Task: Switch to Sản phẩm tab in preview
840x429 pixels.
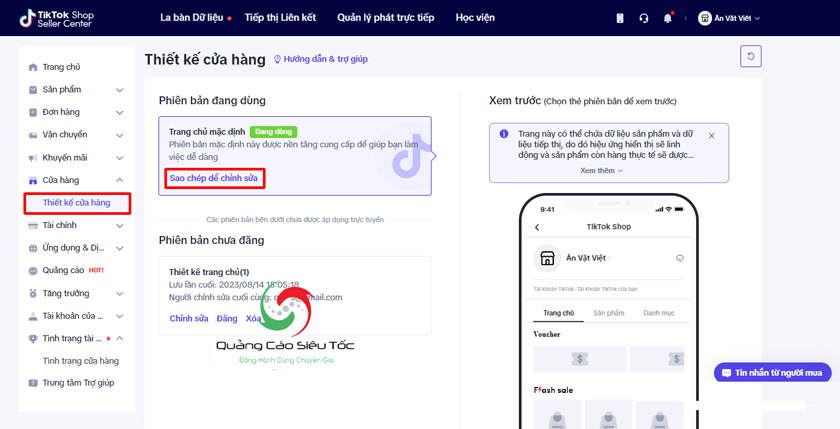Action: tap(608, 313)
